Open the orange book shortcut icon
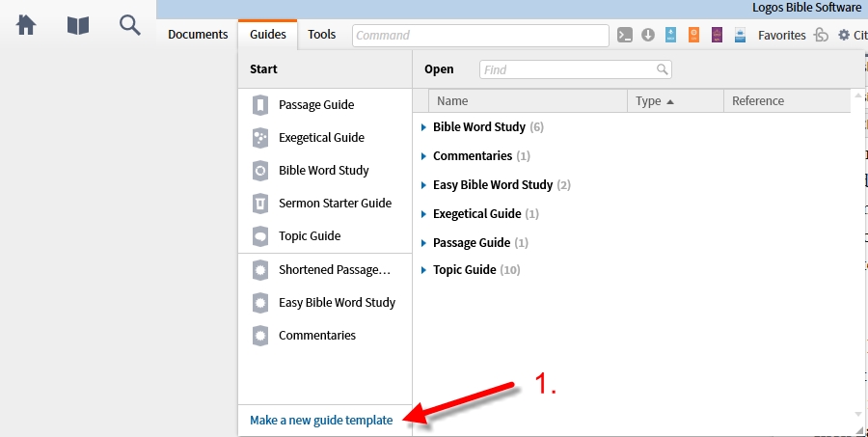The height and width of the screenshot is (437, 868). tap(693, 35)
